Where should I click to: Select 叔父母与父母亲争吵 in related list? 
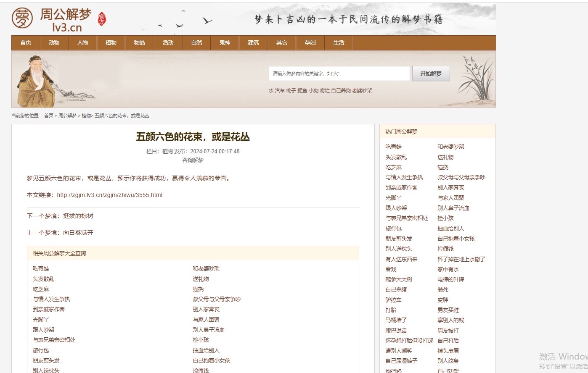[217, 299]
